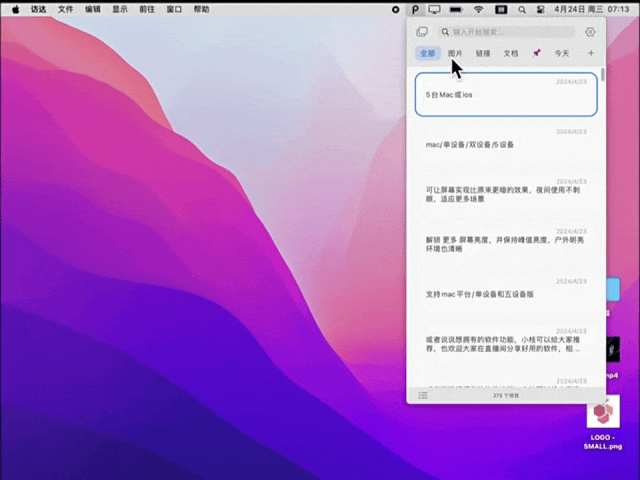Click the item count label at panel bottom
Viewport: 640px width, 480px height.
point(506,396)
